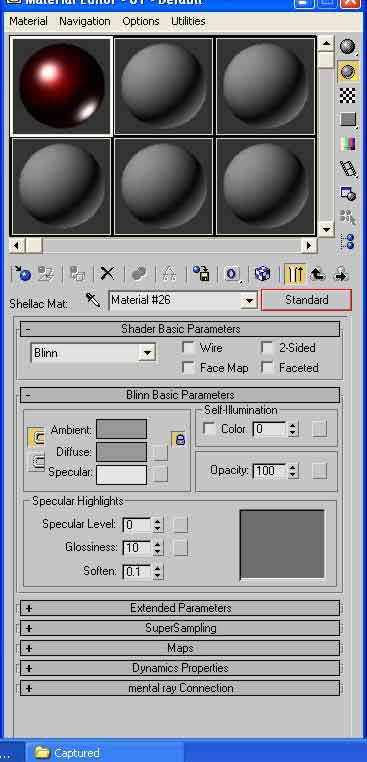The width and height of the screenshot is (367, 762).
Task: Click the Put to Library icon
Action: pos(201,274)
